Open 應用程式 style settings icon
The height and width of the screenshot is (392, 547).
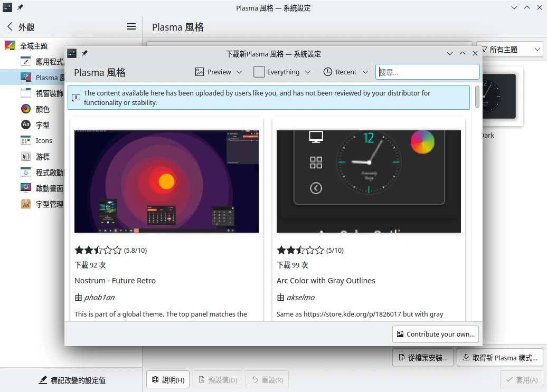(26, 62)
